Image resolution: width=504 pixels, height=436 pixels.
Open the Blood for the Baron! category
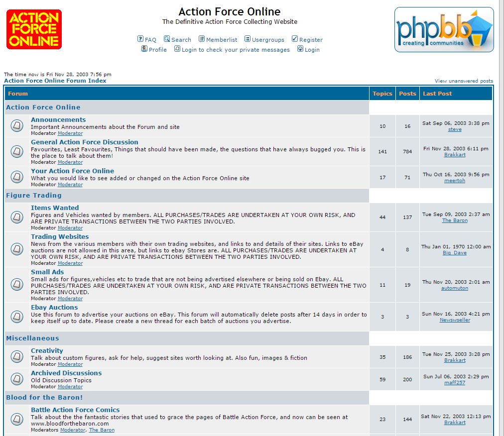coord(44,398)
